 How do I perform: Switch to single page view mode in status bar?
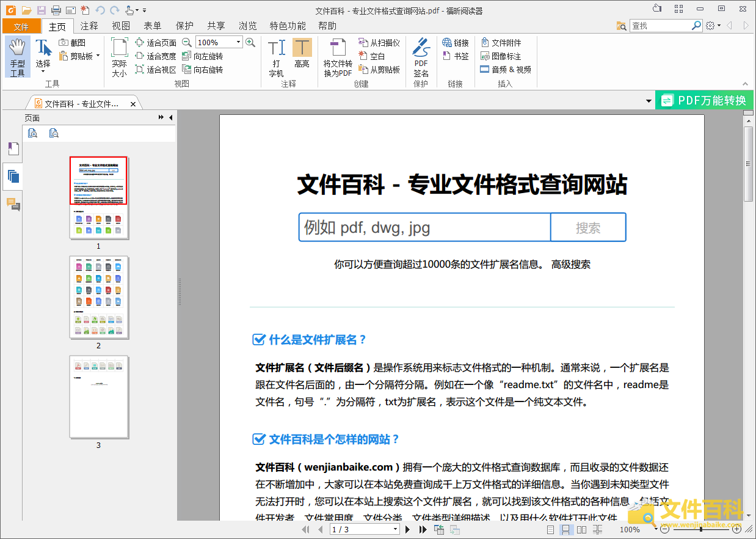551,530
